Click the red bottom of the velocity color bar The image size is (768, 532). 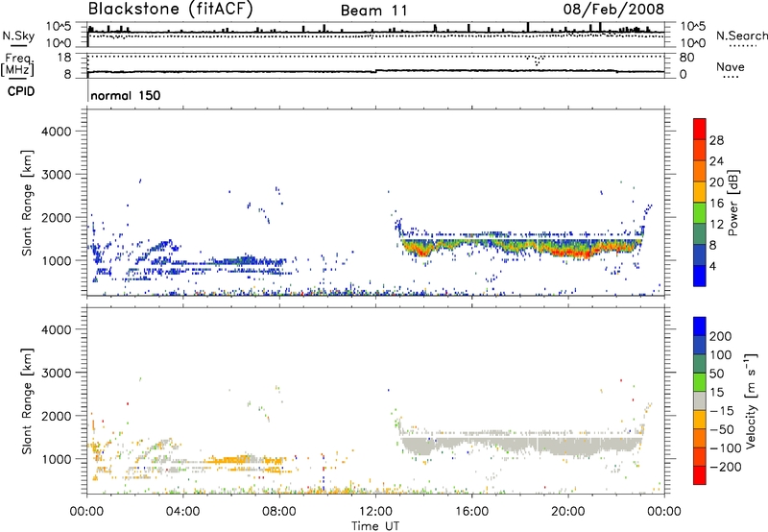[x=700, y=475]
